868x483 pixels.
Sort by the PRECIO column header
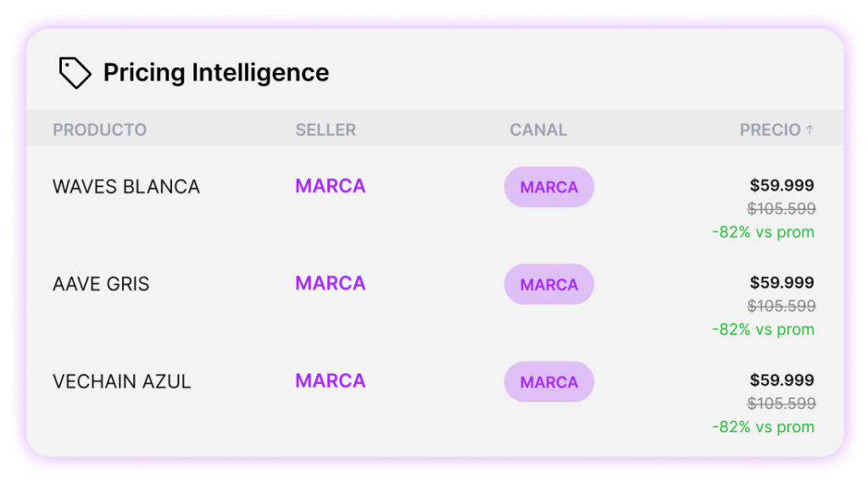(770, 130)
